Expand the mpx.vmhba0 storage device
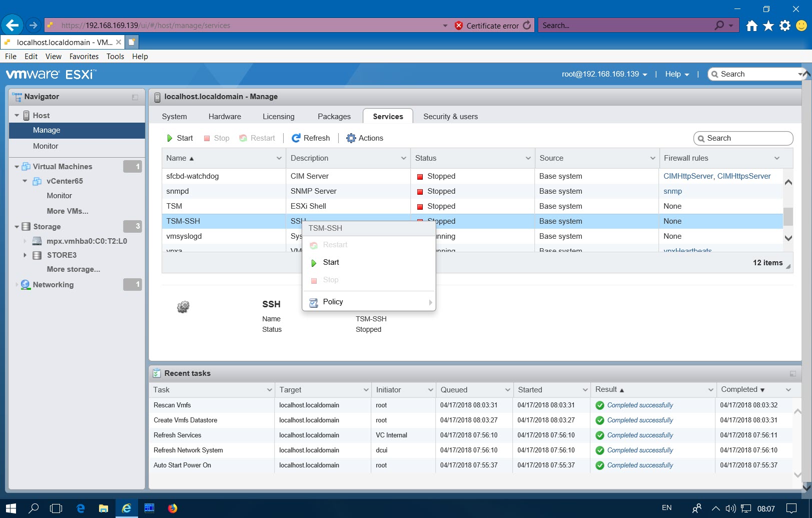 click(x=25, y=241)
